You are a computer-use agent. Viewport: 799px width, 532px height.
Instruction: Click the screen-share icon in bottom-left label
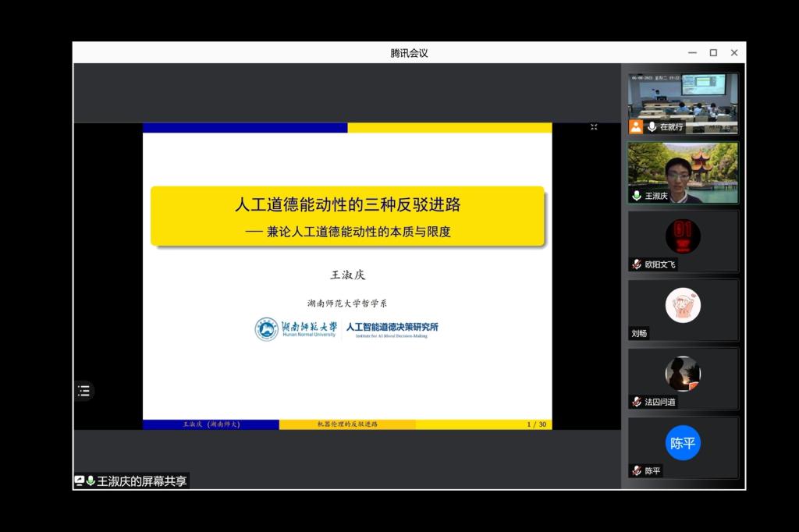[79, 481]
